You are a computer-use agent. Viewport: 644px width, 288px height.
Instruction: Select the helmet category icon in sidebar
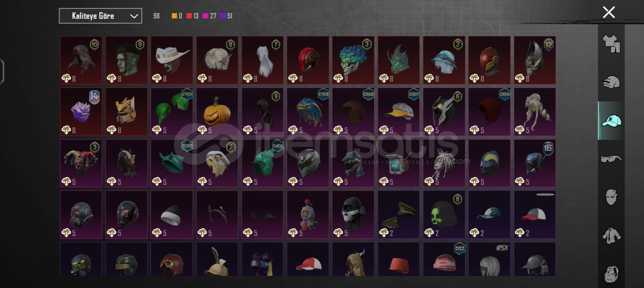tap(611, 82)
